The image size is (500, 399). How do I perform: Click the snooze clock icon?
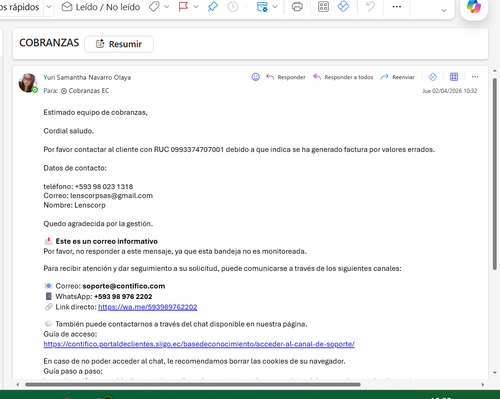point(233,7)
